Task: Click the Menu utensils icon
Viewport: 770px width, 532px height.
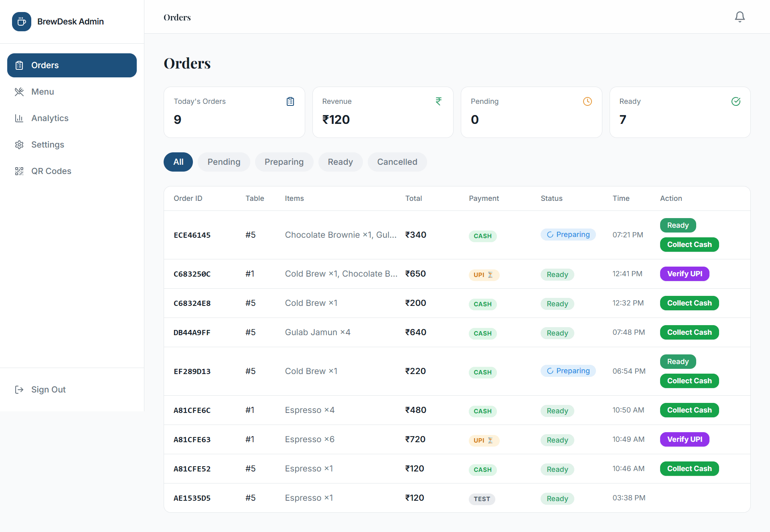Action: (19, 92)
